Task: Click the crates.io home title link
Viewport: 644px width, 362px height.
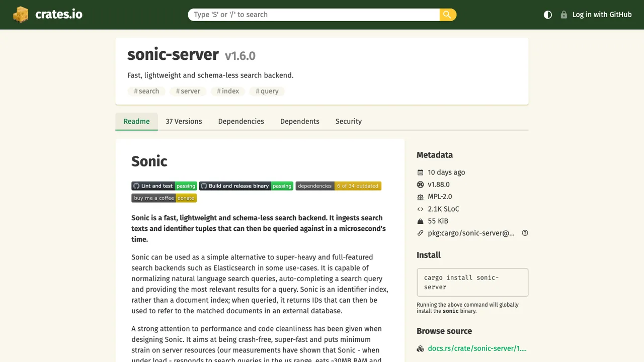Action: click(59, 15)
